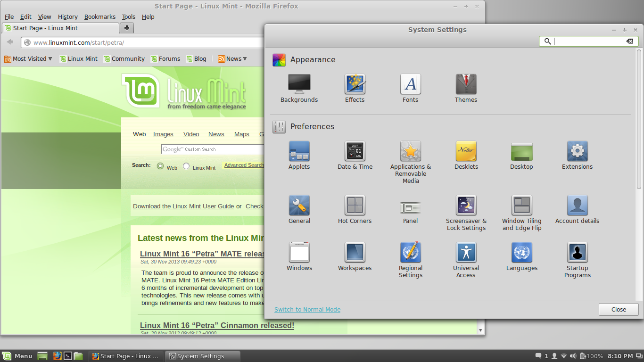Click the Close button in System Settings
This screenshot has width=644, height=362.
pos(619,310)
